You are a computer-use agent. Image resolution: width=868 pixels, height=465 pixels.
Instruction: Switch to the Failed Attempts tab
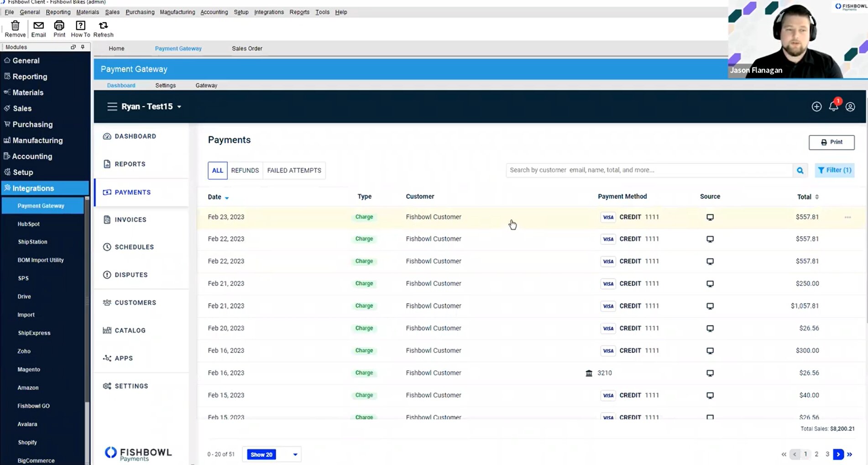click(294, 170)
